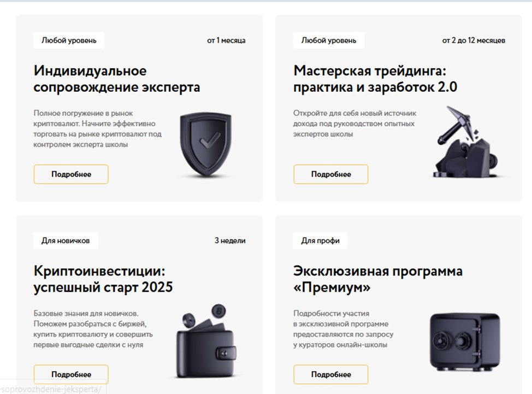Open Подробнее for Эксклюзивная программа «Премиум»
Image resolution: width=532 pixels, height=394 pixels.
click(x=331, y=374)
